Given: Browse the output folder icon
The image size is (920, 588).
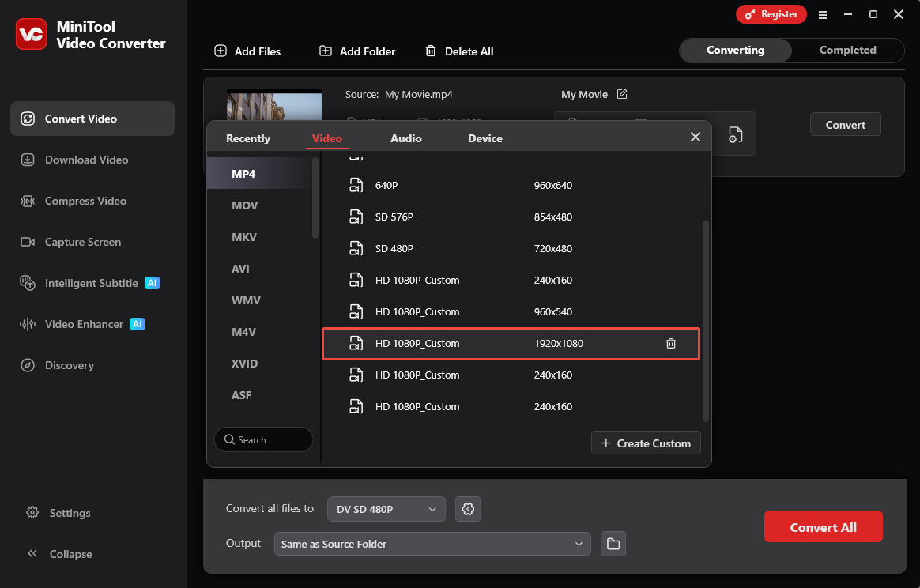Looking at the screenshot, I should 613,544.
